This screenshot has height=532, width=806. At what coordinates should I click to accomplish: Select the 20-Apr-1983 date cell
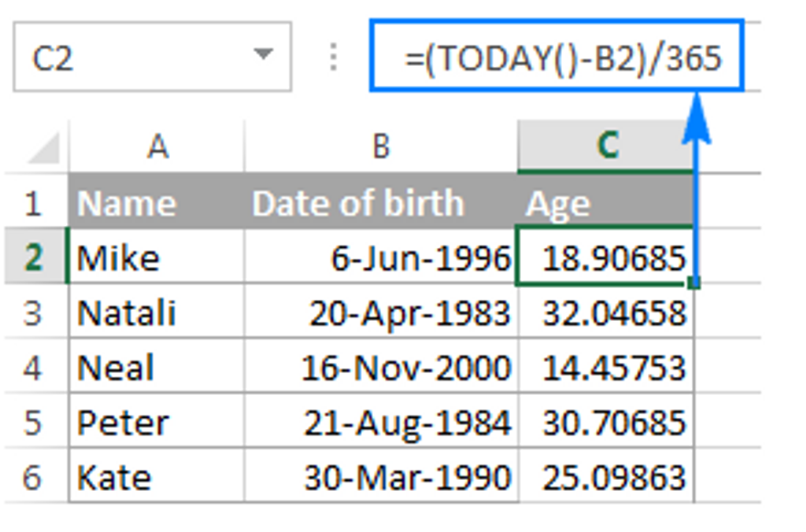coord(381,312)
